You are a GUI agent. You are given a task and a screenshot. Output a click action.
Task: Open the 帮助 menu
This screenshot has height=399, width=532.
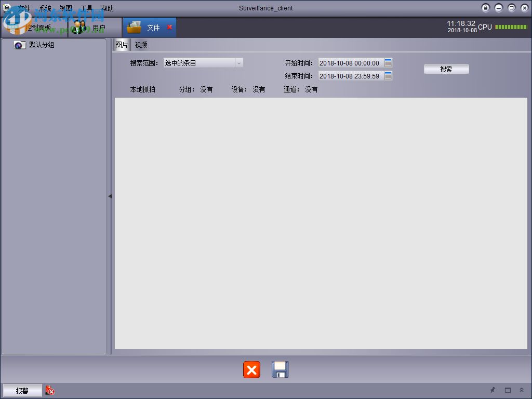click(107, 8)
